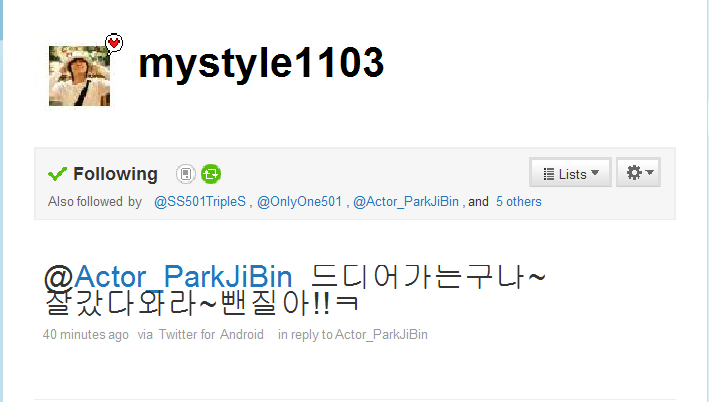709x402 pixels.
Task: Click the list icon in Lists button
Action: 548,174
